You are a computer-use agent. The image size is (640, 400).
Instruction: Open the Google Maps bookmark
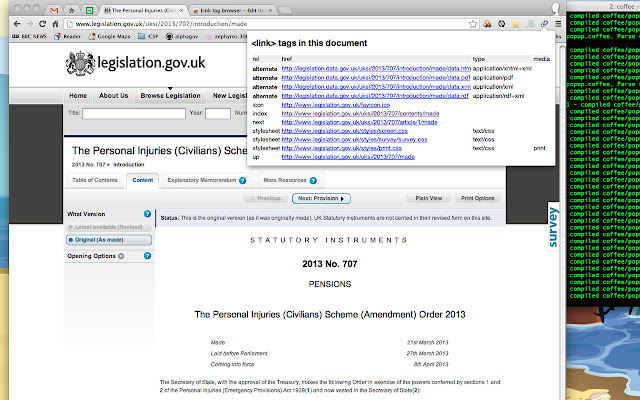click(110, 36)
